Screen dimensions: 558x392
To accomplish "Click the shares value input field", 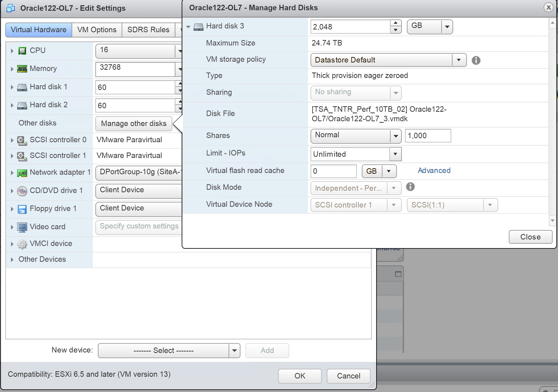I will [428, 136].
